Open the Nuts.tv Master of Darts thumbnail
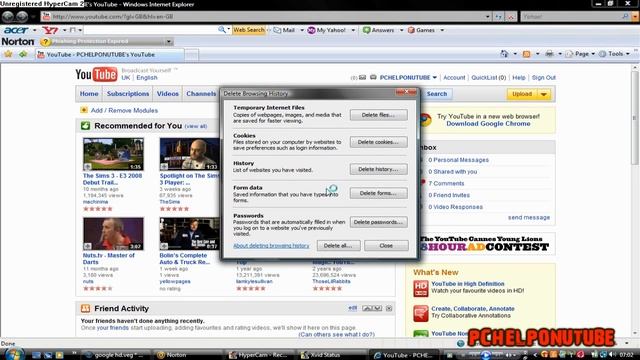 (x=113, y=233)
